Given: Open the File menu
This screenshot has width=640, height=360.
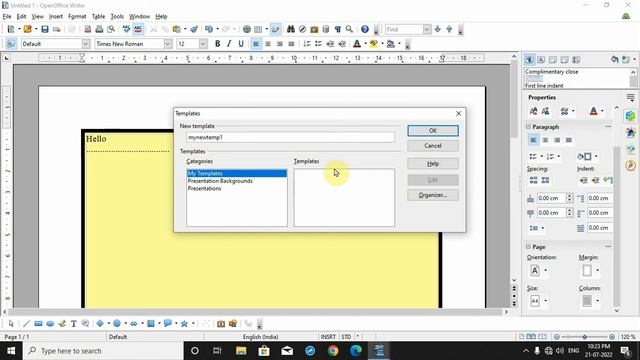Looking at the screenshot, I should click(x=7, y=16).
